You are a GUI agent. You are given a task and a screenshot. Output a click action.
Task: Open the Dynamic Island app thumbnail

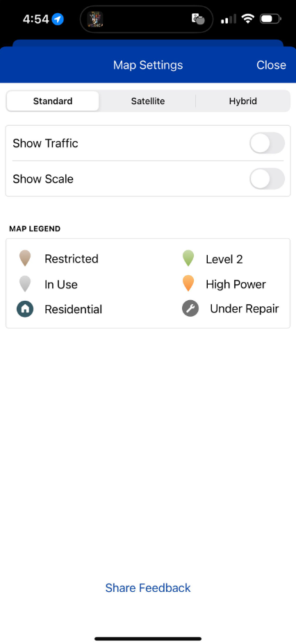94,19
